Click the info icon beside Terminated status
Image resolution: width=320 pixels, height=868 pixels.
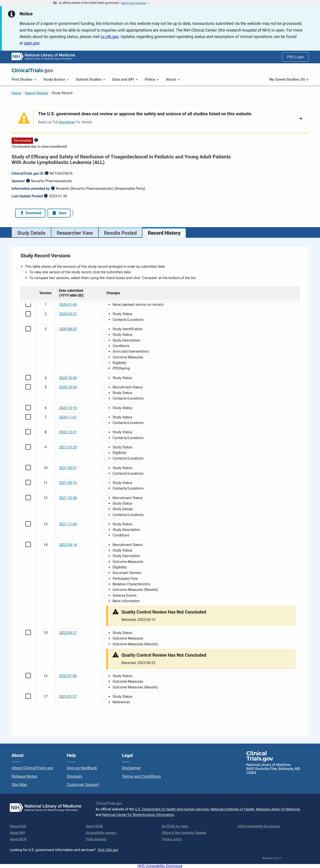[36, 140]
